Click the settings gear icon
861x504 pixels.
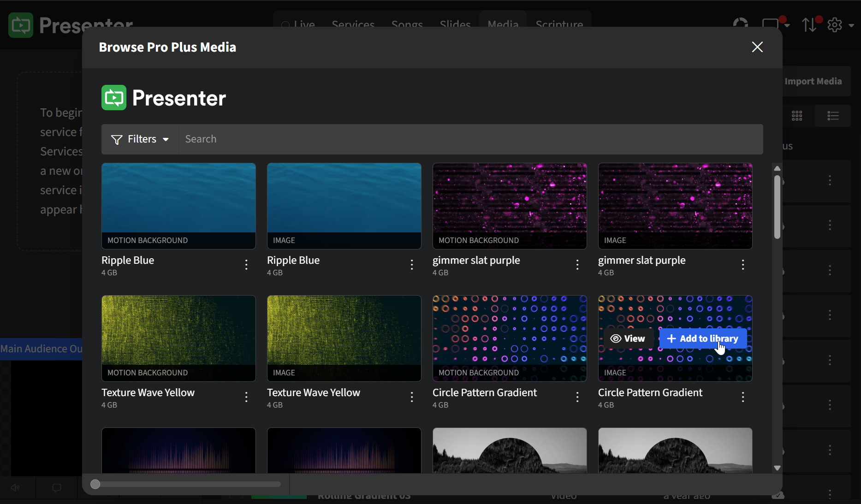click(x=835, y=25)
